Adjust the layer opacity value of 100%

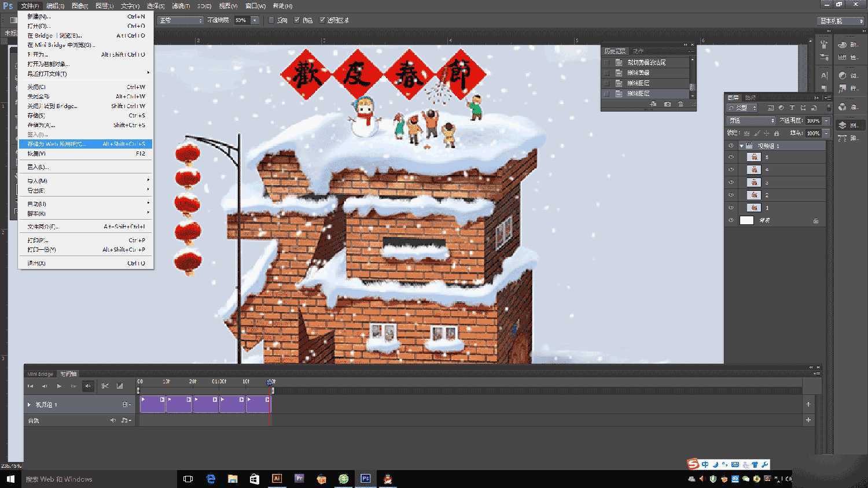point(813,120)
